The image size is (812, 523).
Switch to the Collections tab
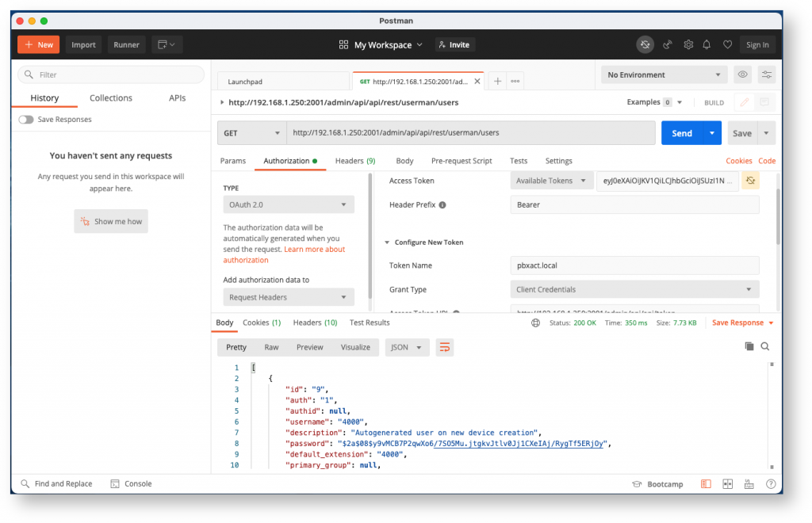[x=111, y=97]
